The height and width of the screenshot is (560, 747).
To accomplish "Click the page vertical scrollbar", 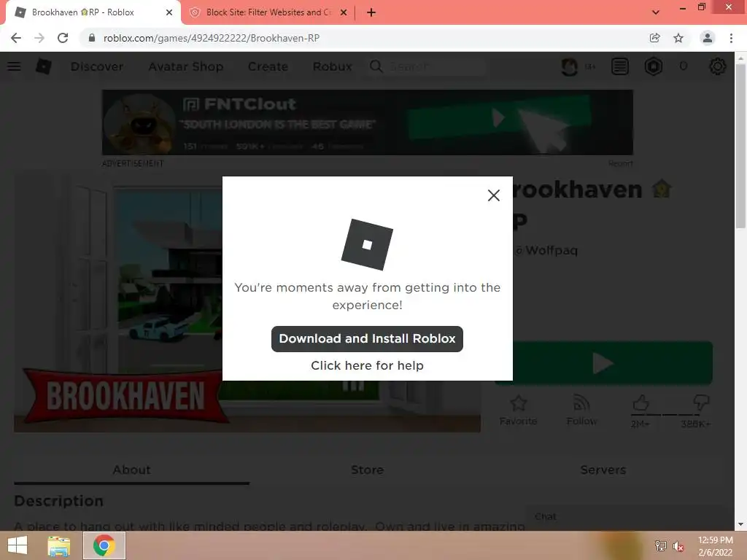I will (x=740, y=147).
